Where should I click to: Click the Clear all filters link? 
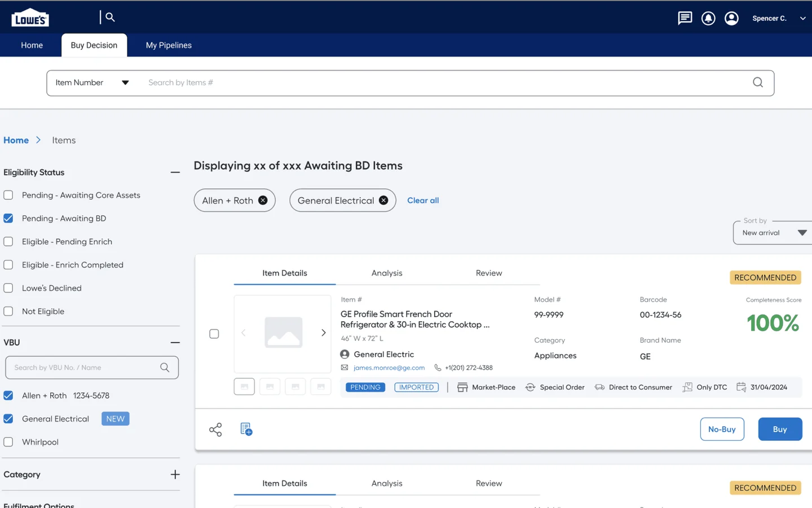[x=423, y=200]
